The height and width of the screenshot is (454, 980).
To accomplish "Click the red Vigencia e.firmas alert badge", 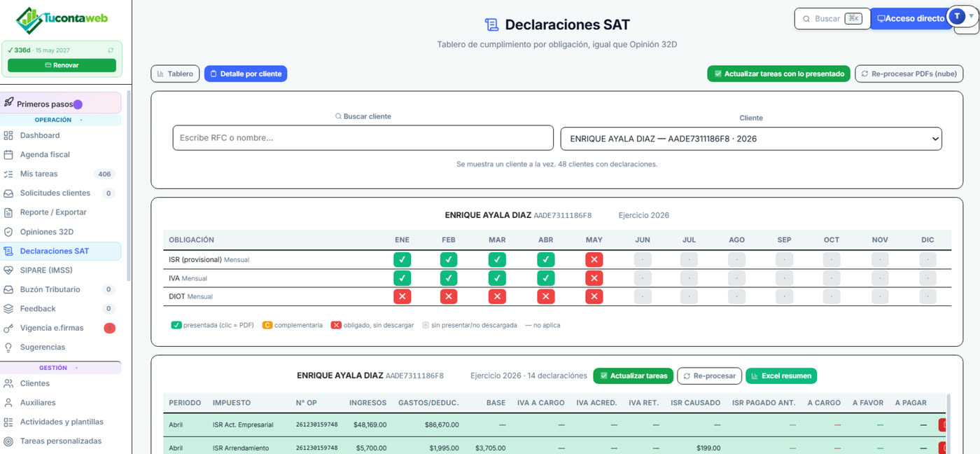I will 109,328.
